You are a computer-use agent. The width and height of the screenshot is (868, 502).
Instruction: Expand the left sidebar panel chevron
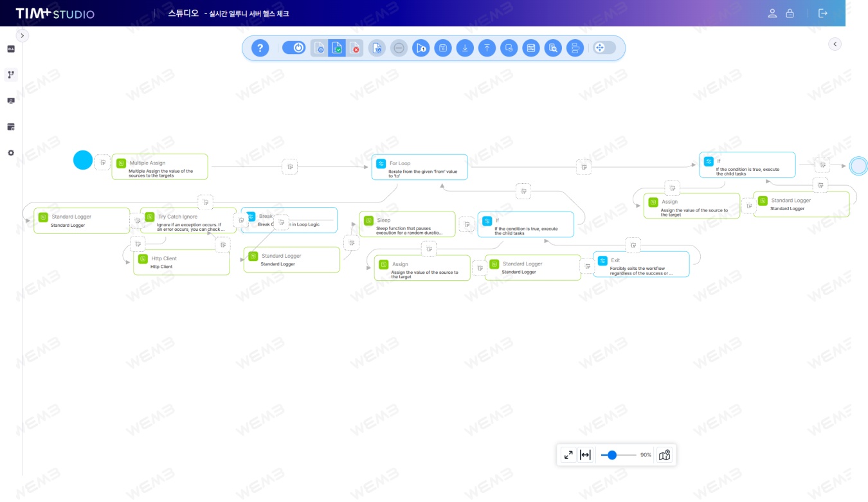pyautogui.click(x=23, y=36)
